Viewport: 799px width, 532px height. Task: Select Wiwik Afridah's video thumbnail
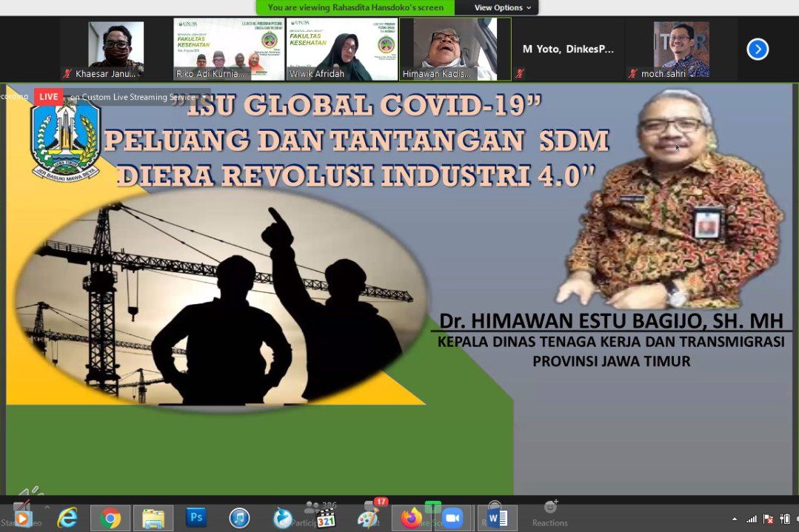(342, 50)
